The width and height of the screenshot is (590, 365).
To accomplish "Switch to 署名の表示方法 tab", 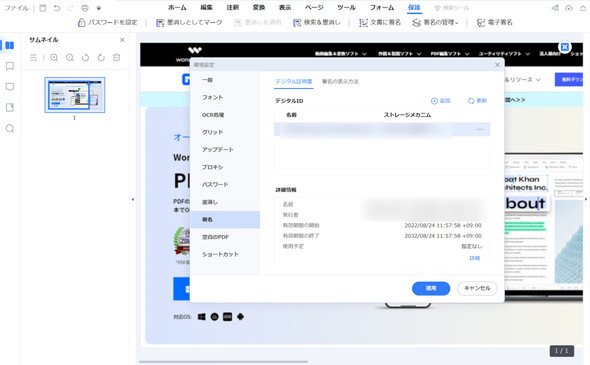I will [340, 82].
